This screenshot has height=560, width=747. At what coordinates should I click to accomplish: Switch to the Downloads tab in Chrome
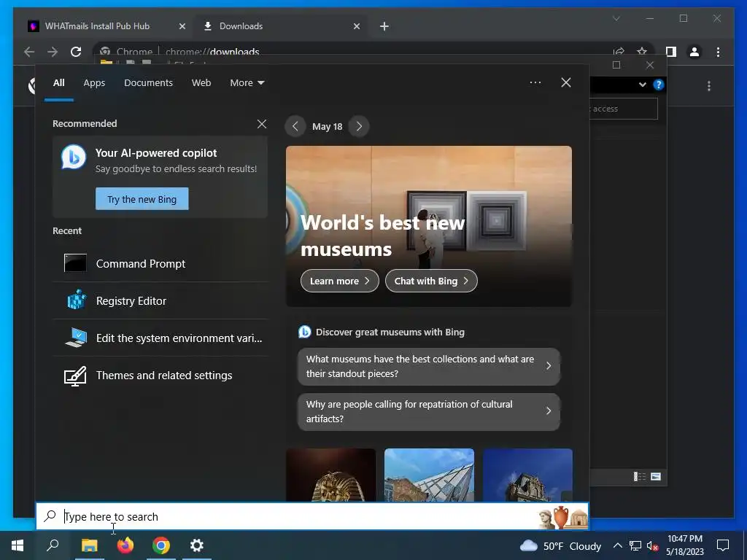[x=241, y=26]
